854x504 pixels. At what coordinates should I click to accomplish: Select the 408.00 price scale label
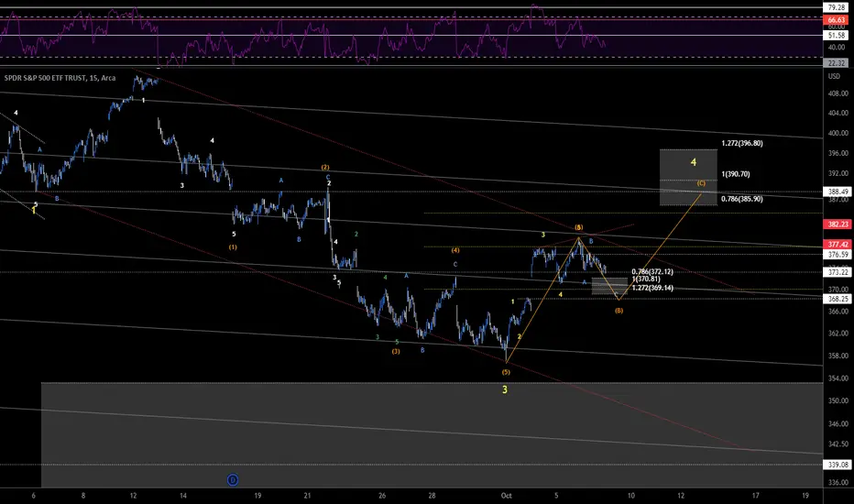[838, 93]
